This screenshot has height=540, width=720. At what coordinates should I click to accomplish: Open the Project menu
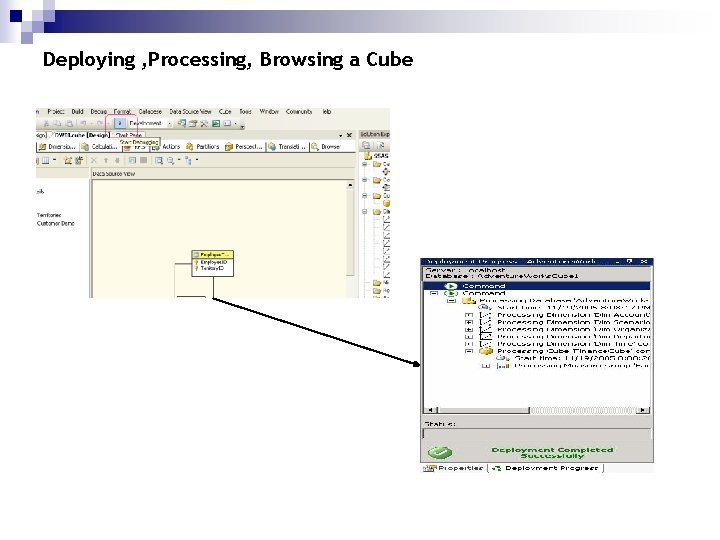(56, 112)
